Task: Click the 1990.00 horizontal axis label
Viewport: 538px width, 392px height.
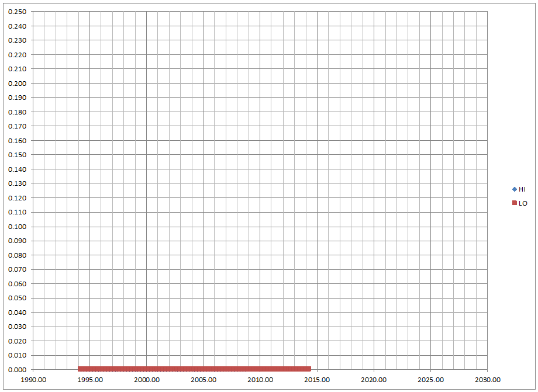Action: point(33,380)
